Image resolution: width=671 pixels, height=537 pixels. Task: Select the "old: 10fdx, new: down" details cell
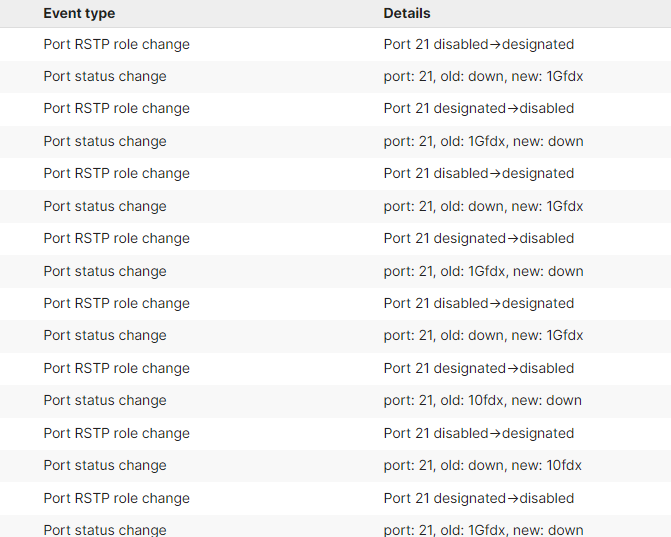(483, 400)
